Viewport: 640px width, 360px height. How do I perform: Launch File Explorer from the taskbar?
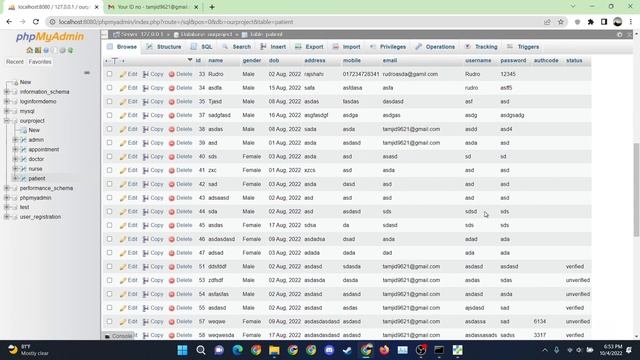coord(274,350)
